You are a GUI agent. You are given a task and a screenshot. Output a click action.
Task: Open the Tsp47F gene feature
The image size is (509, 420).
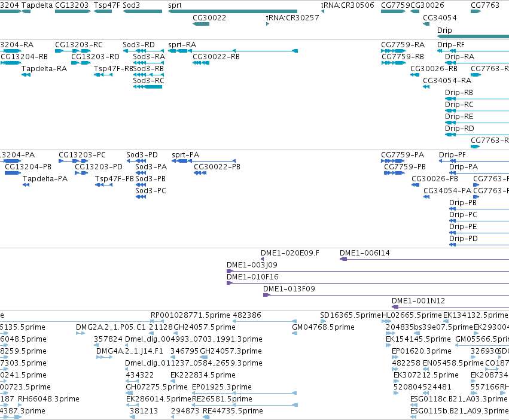pyautogui.click(x=103, y=11)
